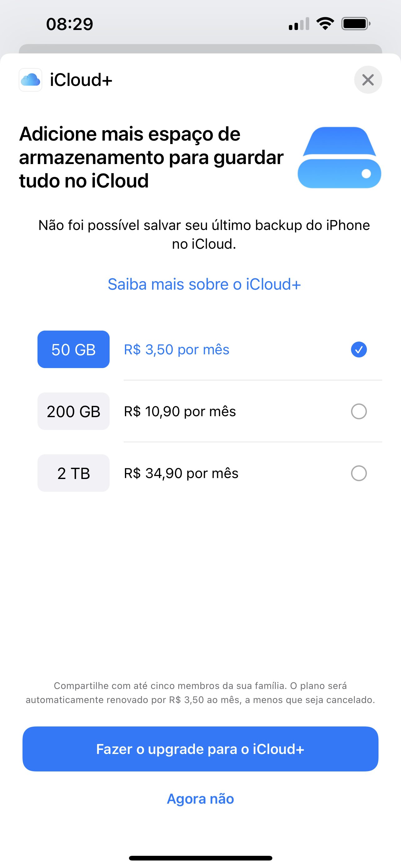Dismiss with Agora não

click(x=200, y=799)
